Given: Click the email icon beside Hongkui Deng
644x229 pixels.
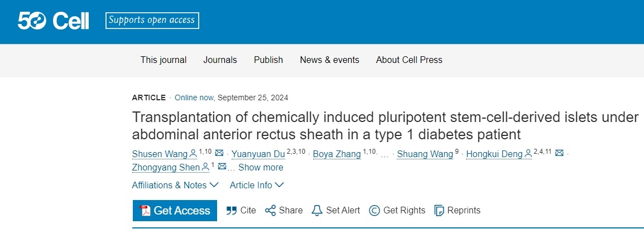Looking at the screenshot, I should [x=560, y=154].
